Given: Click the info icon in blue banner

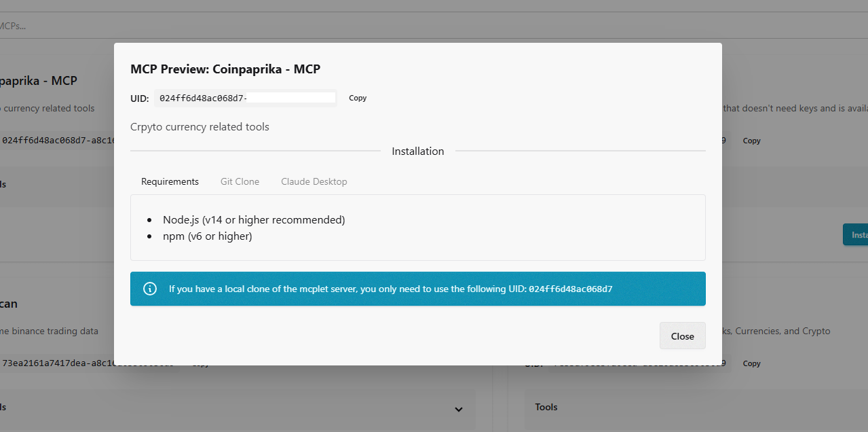Looking at the screenshot, I should tap(150, 289).
